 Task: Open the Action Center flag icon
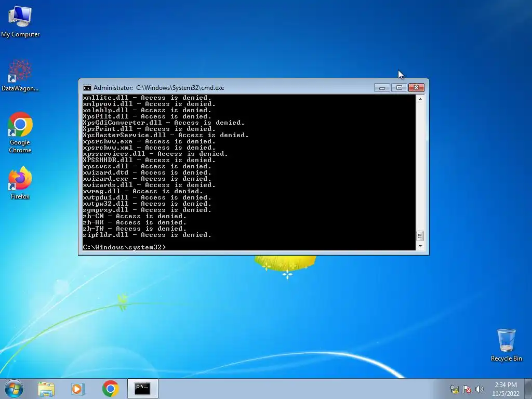pos(467,389)
